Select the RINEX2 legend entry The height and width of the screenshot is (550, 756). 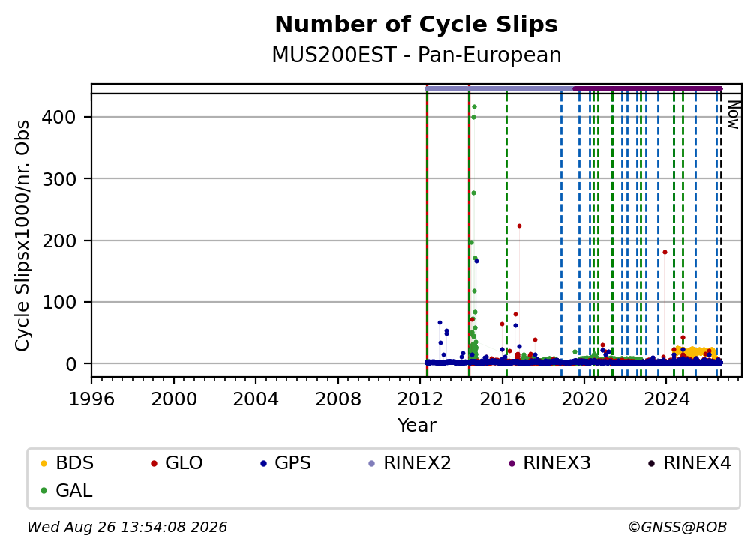(409, 463)
